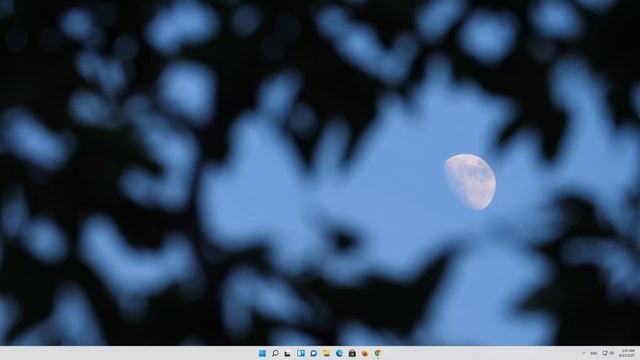Open taskbar Search magnifier

pos(275,353)
